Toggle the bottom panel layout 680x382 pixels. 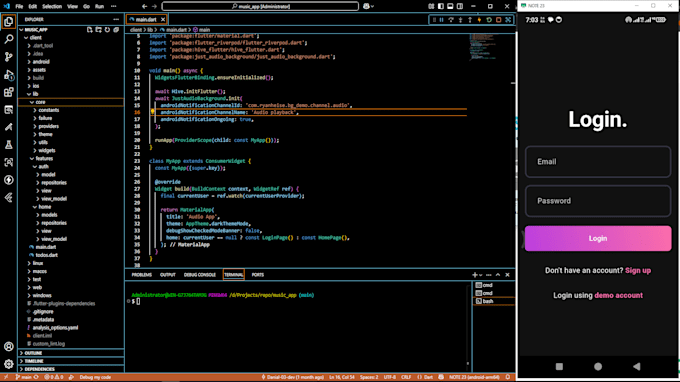450,6
